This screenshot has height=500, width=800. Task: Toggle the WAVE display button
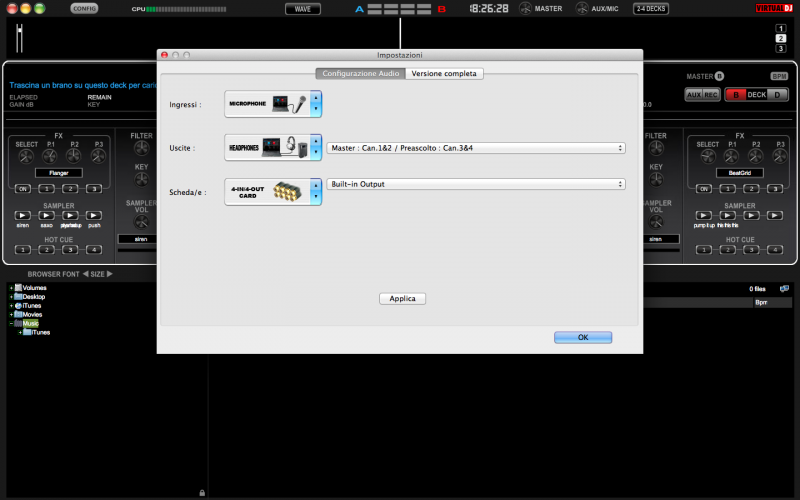coord(303,9)
